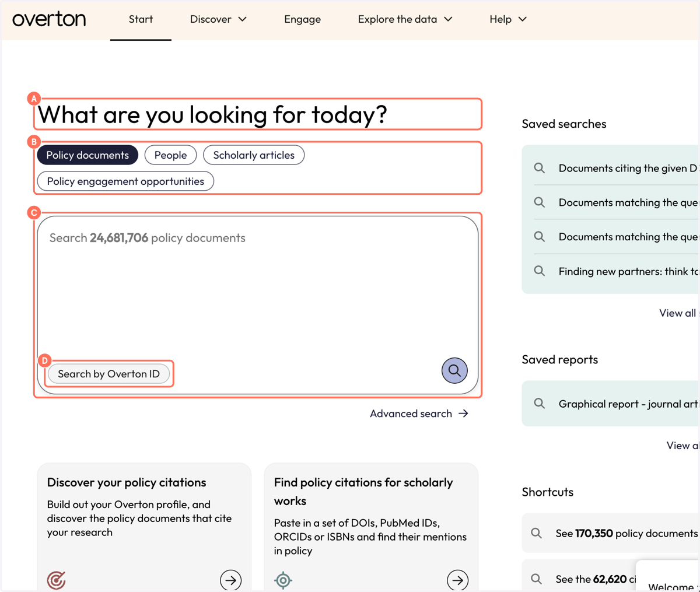700x592 pixels.
Task: Click arrow button on Discover policy citations card
Action: 231,580
